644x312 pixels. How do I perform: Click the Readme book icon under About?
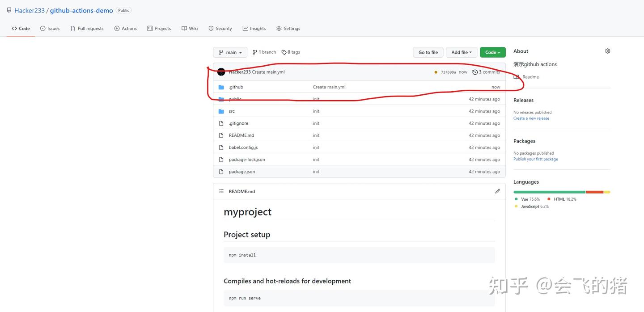[x=517, y=76]
